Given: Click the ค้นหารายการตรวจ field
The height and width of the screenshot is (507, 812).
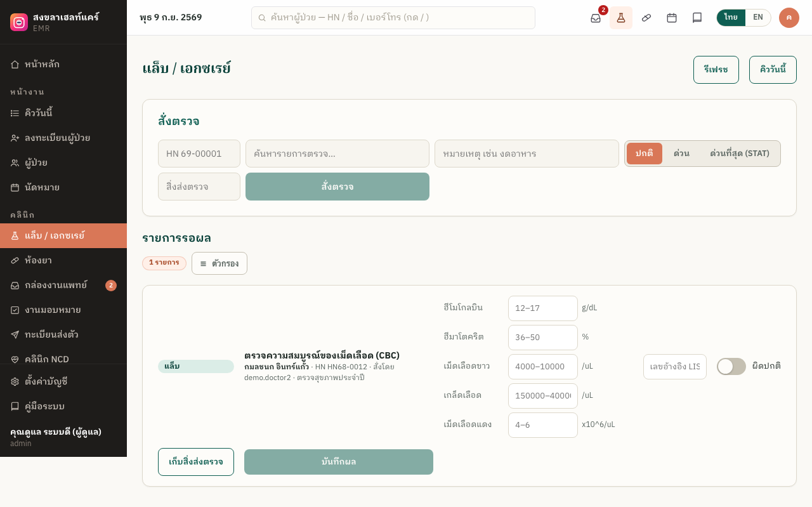Looking at the screenshot, I should tap(337, 154).
